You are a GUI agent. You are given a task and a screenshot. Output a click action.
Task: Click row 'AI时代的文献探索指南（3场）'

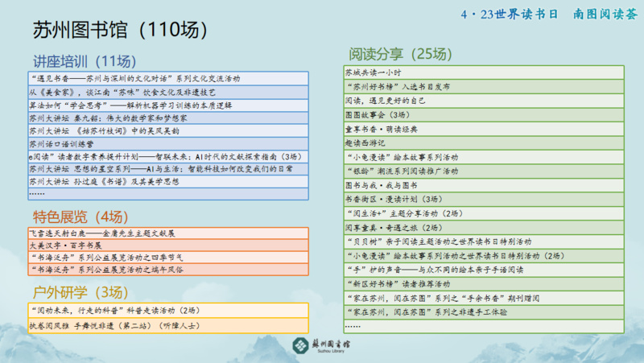pos(168,156)
